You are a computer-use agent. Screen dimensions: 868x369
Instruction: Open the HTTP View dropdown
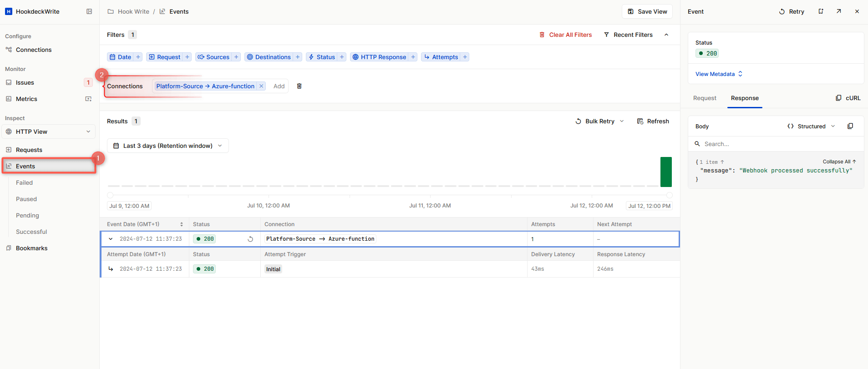tap(49, 131)
